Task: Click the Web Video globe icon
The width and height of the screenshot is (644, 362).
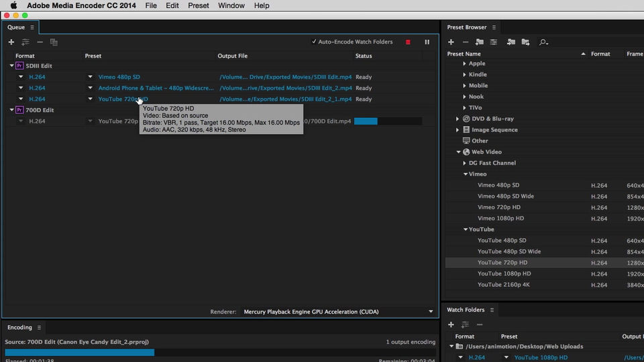Action: [x=466, y=152]
